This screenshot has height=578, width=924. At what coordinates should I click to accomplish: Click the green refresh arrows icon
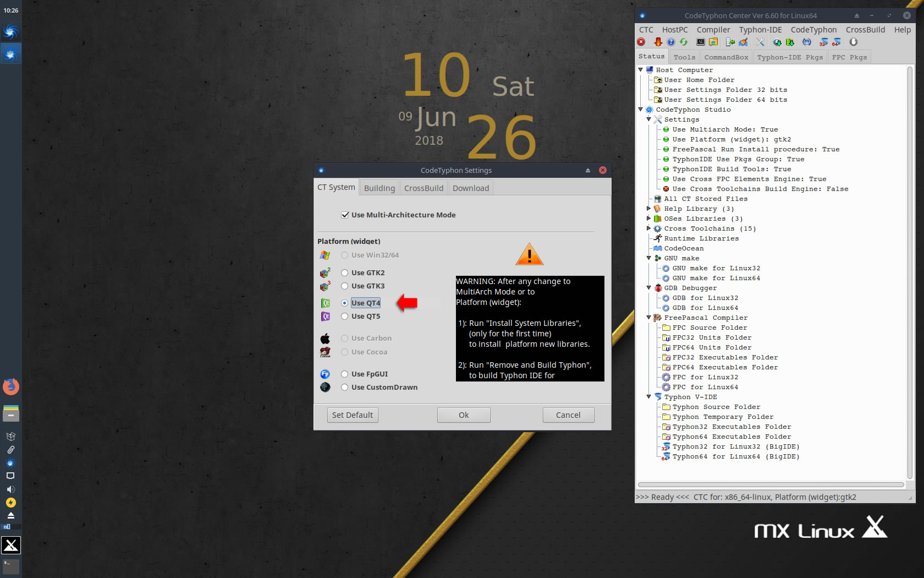tap(684, 42)
